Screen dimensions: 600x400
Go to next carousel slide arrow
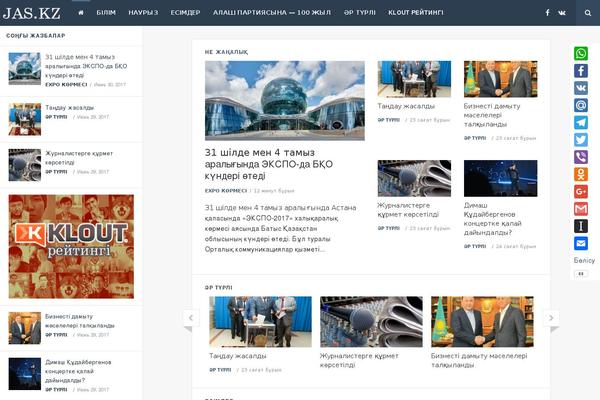point(551,318)
